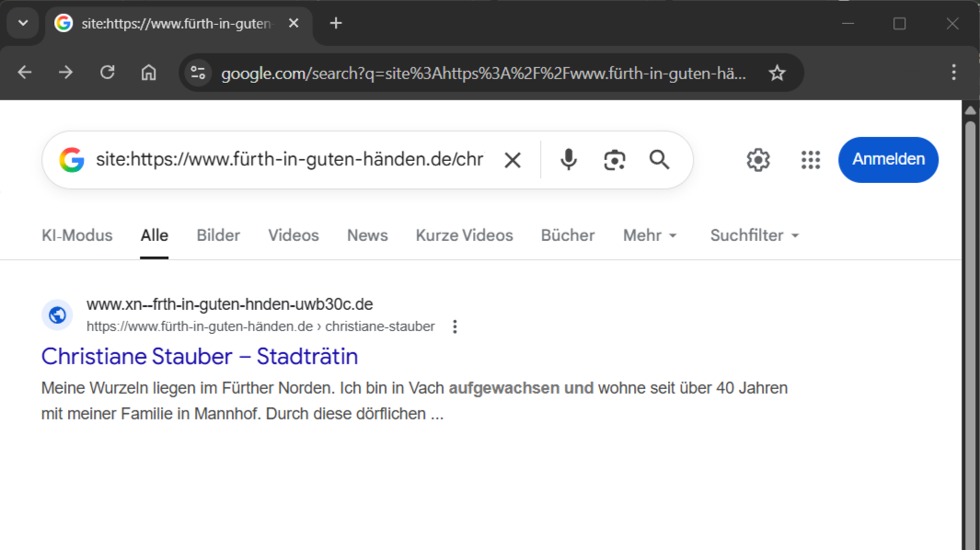Viewport: 980px width, 550px height.
Task: Open Google quick settings gear
Action: tap(758, 160)
